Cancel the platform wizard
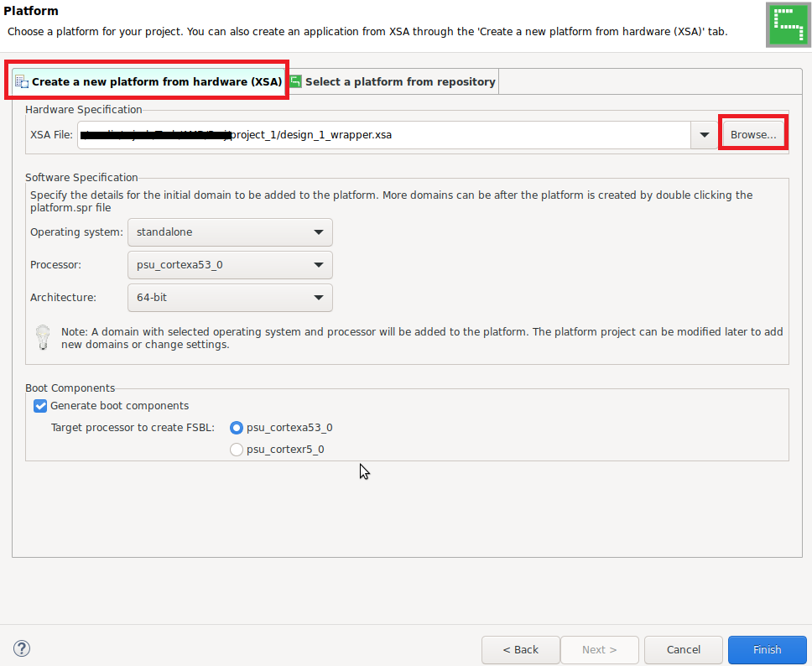 point(683,649)
